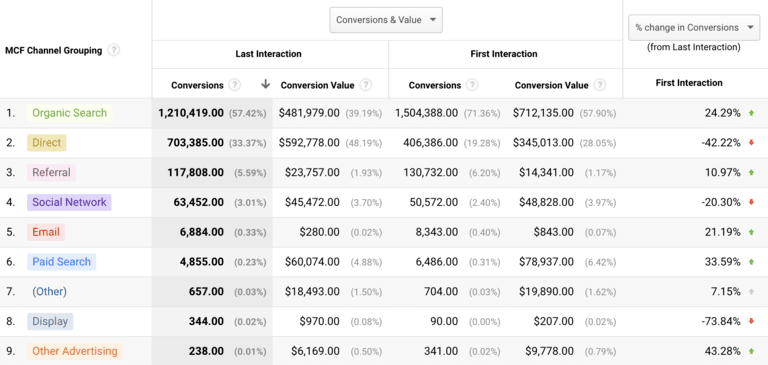Screen dimensions: 768x365
Task: Sort by Last Interaction Conversions header
Action: [x=197, y=85]
